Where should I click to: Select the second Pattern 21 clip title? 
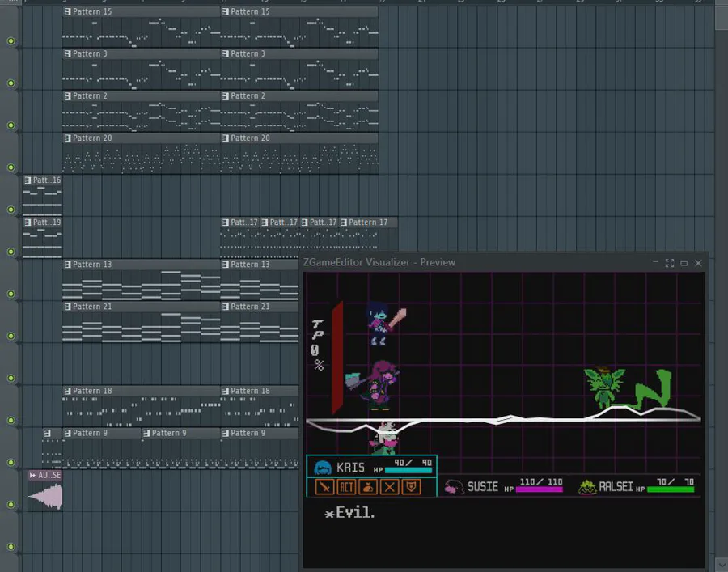(250, 307)
